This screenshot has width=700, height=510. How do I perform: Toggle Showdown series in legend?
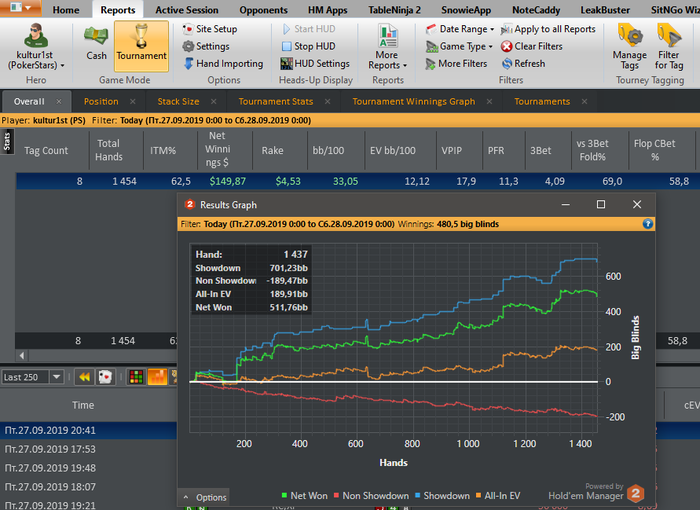(442, 496)
